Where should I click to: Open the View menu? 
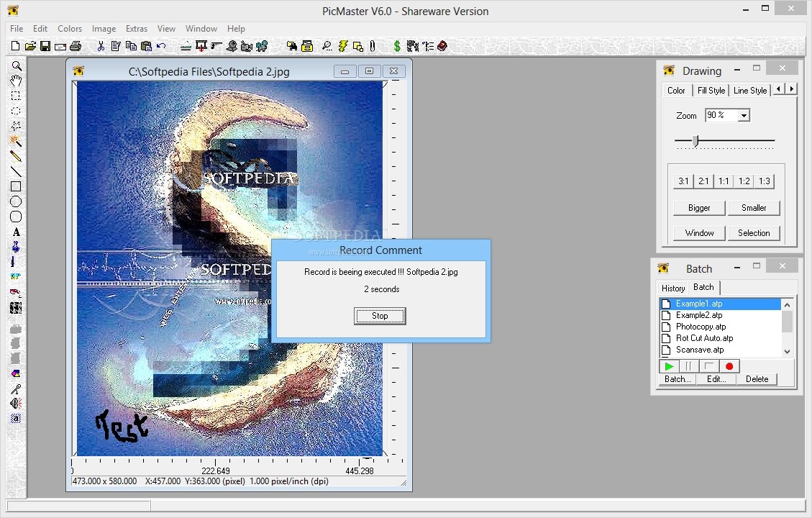[x=166, y=29]
